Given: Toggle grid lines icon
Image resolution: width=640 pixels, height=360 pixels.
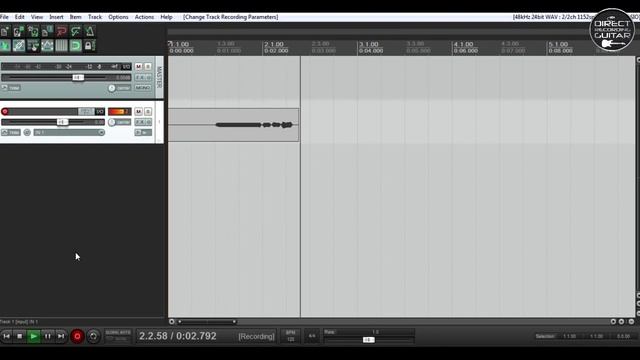Looking at the screenshot, I should (x=61, y=45).
